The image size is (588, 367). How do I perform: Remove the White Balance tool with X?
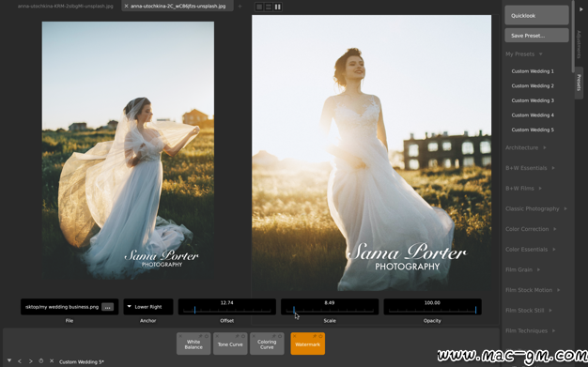180,336
